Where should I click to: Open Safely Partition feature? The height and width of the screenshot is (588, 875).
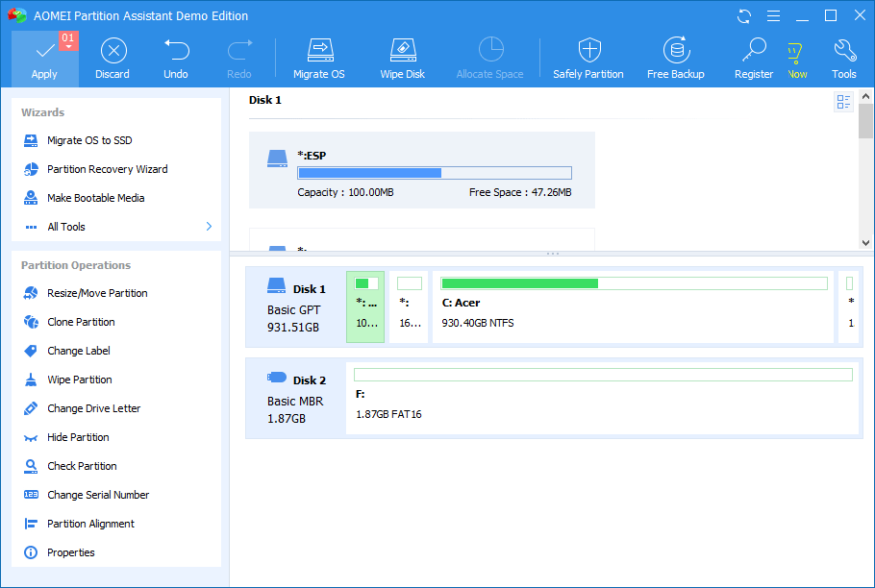coord(588,59)
